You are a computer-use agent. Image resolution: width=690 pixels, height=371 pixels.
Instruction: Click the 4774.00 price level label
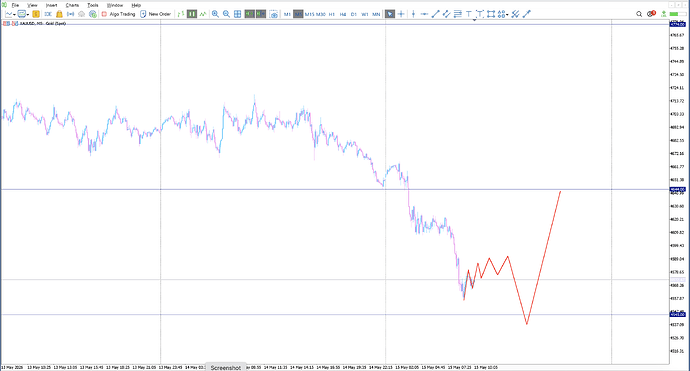point(678,24)
